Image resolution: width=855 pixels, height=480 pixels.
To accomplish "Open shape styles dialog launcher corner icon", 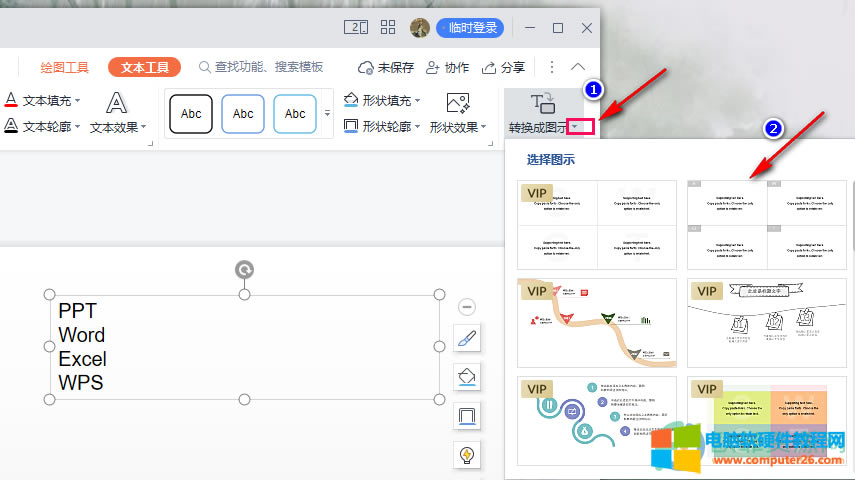I will coord(490,143).
